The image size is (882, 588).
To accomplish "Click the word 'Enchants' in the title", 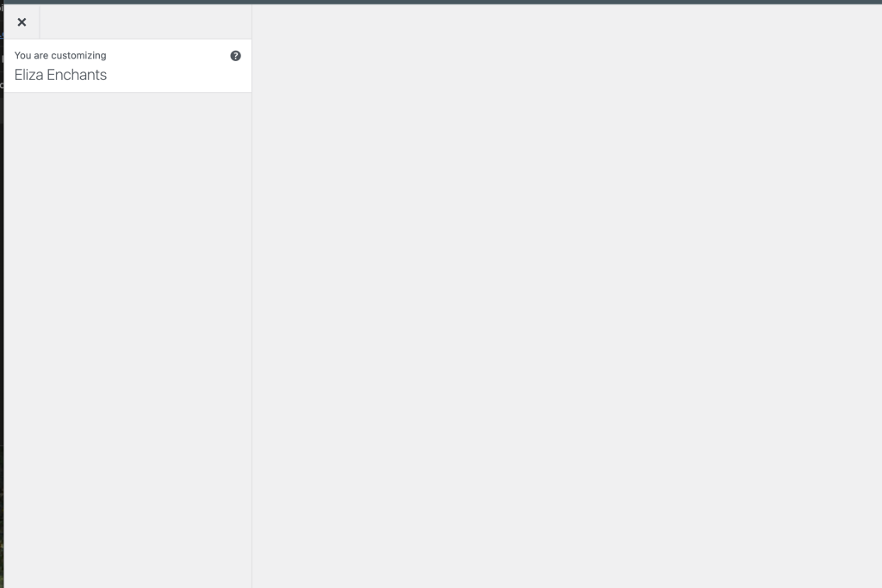I will 77,75.
